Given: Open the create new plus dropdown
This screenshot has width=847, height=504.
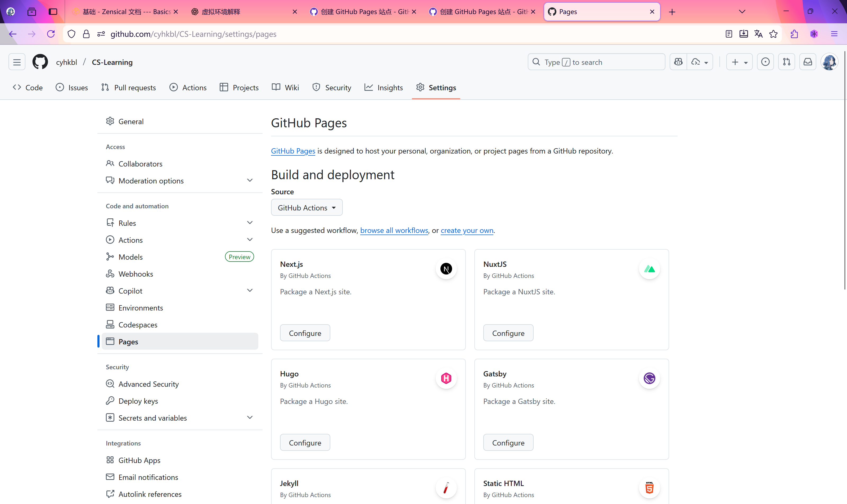Looking at the screenshot, I should 739,61.
